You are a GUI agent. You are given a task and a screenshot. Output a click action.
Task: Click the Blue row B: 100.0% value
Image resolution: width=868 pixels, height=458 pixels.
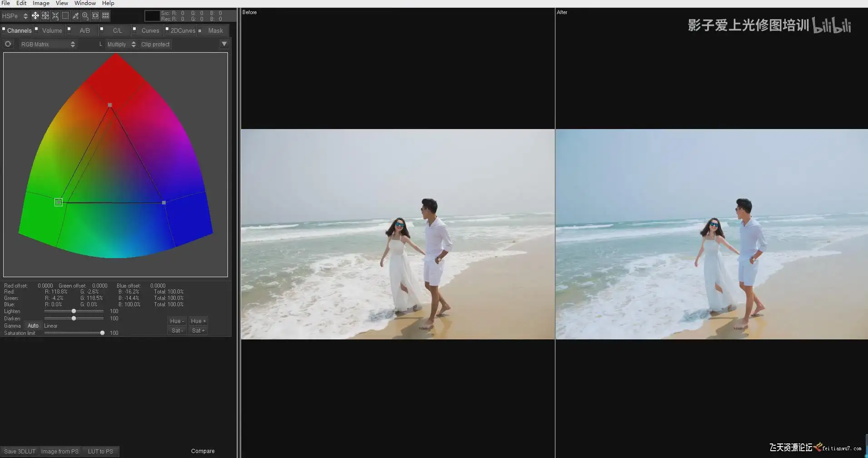tap(129, 304)
